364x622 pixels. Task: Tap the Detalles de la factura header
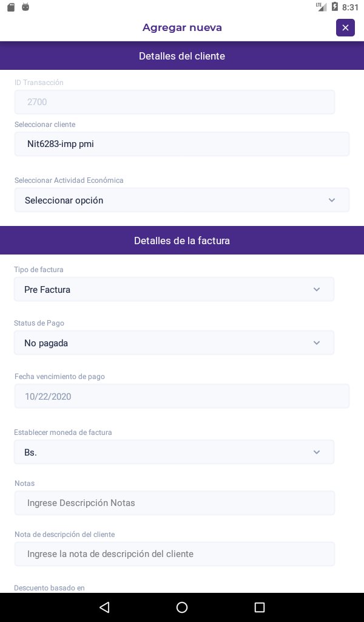182,241
